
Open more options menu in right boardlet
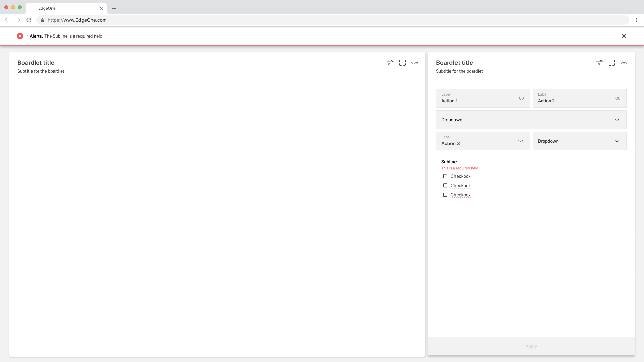coord(624,63)
